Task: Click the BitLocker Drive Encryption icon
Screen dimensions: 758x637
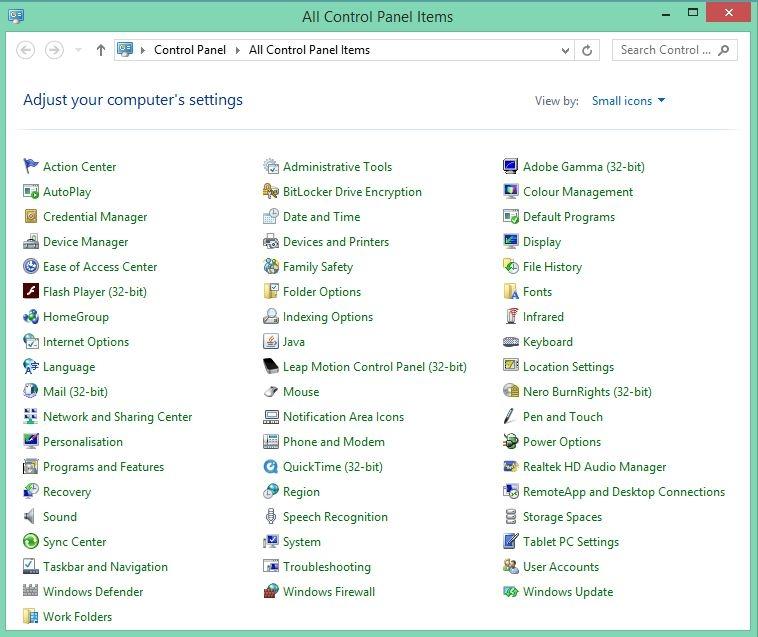Action: 271,191
